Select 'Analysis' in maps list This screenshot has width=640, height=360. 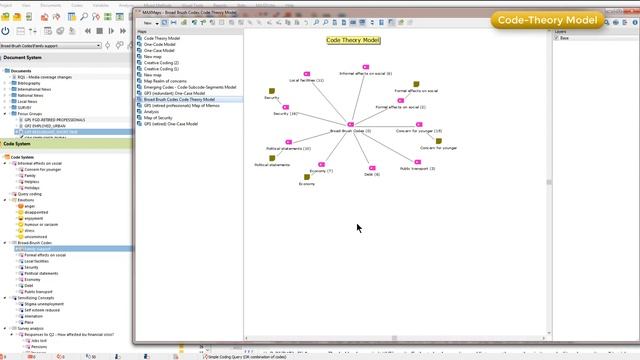[x=151, y=111]
